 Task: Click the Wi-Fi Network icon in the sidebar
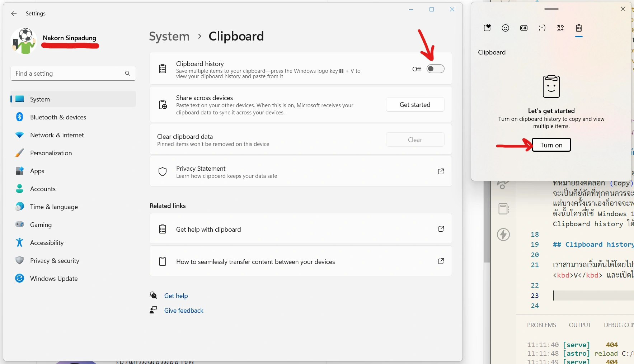tap(20, 135)
